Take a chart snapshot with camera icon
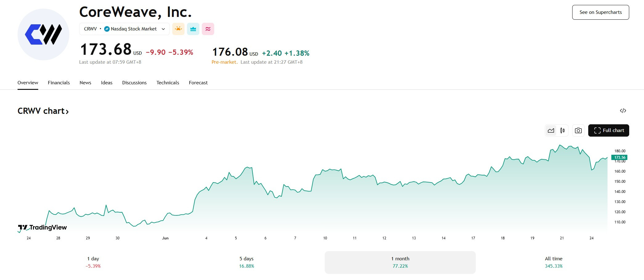The image size is (644, 280). 578,130
